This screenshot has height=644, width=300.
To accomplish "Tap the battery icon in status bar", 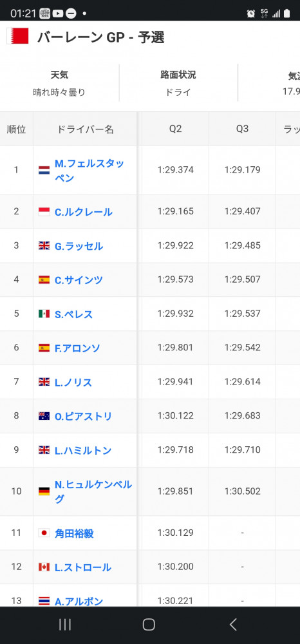I will tap(286, 14).
